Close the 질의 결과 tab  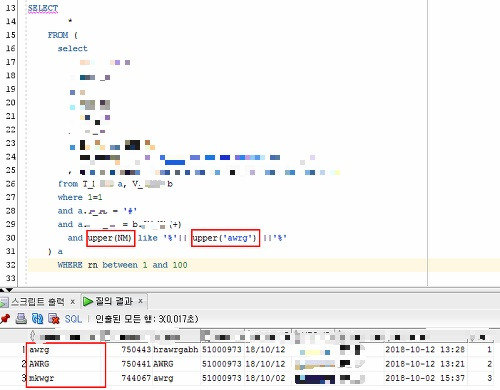pyautogui.click(x=141, y=301)
